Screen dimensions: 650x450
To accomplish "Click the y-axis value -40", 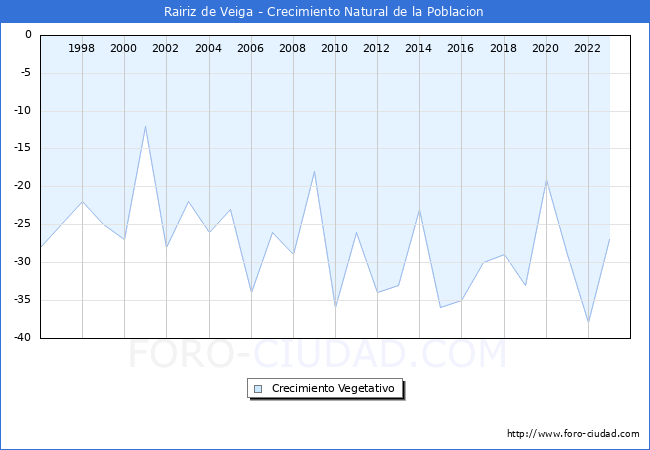I will click(x=23, y=337).
